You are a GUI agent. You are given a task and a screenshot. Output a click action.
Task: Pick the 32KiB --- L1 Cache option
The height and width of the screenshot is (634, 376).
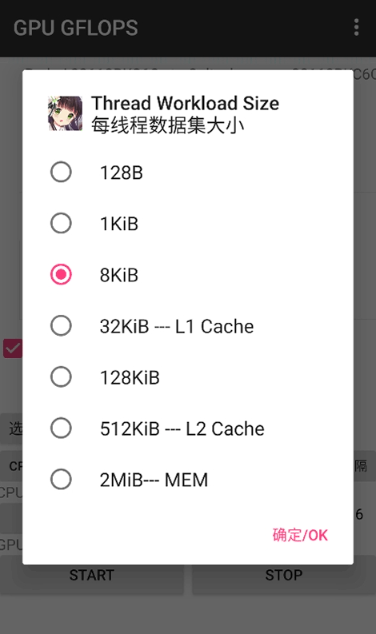(188, 326)
